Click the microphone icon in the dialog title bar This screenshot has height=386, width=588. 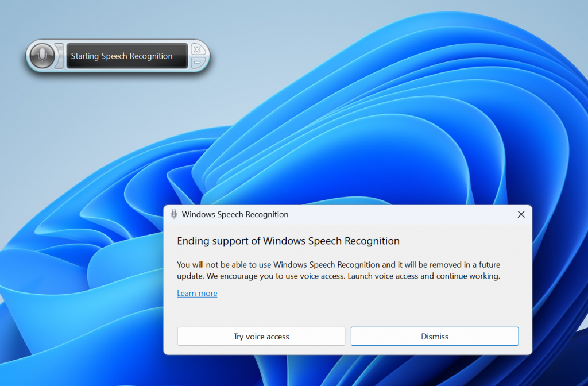click(174, 214)
